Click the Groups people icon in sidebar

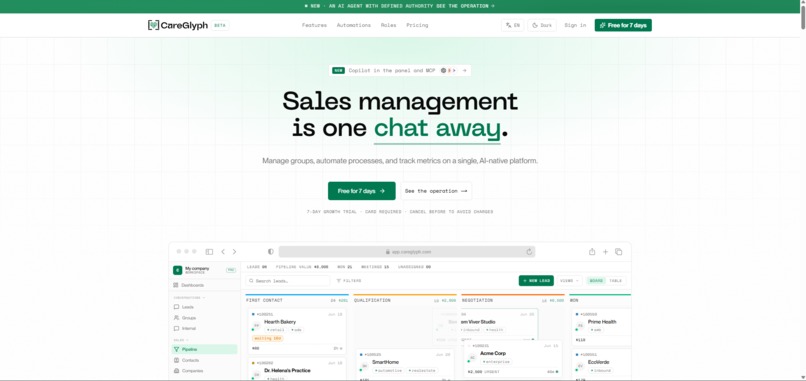[176, 318]
